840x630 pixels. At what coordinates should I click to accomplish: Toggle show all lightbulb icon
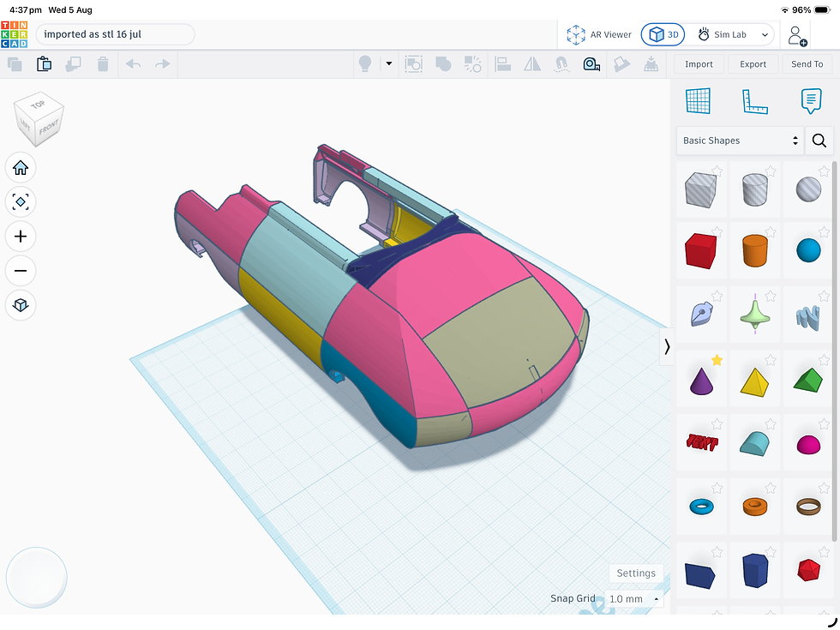click(365, 63)
